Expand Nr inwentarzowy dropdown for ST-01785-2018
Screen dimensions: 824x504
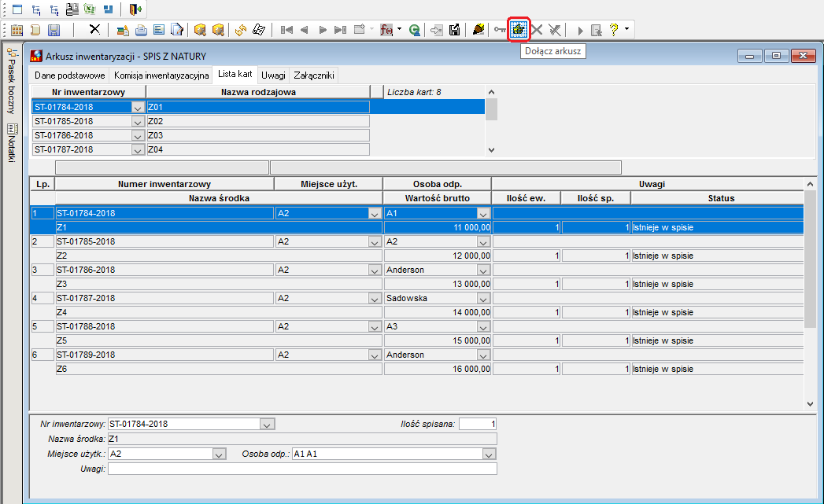138,121
